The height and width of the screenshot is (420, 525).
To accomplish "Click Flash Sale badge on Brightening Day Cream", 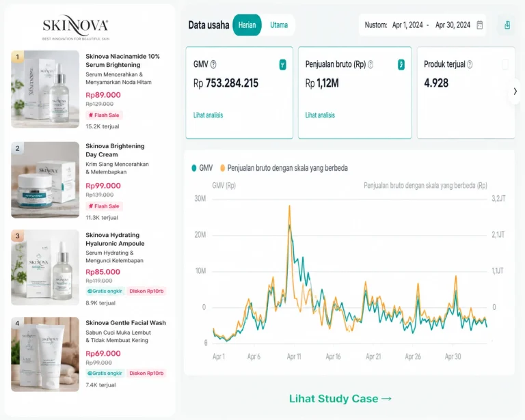I will (x=104, y=206).
